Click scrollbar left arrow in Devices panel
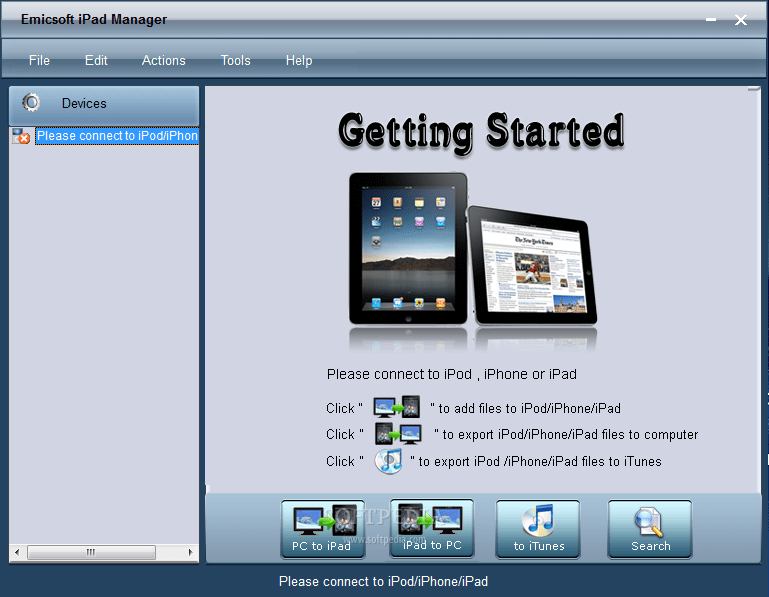 click(x=17, y=552)
